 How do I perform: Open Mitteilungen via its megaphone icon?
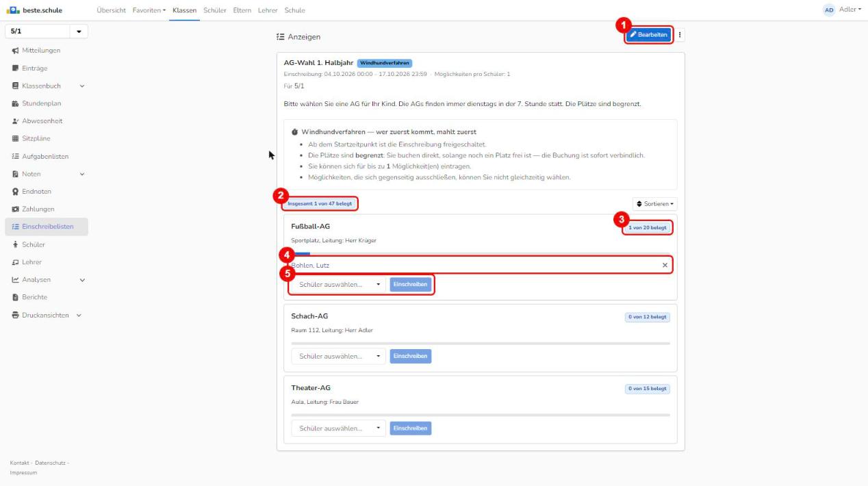16,51
